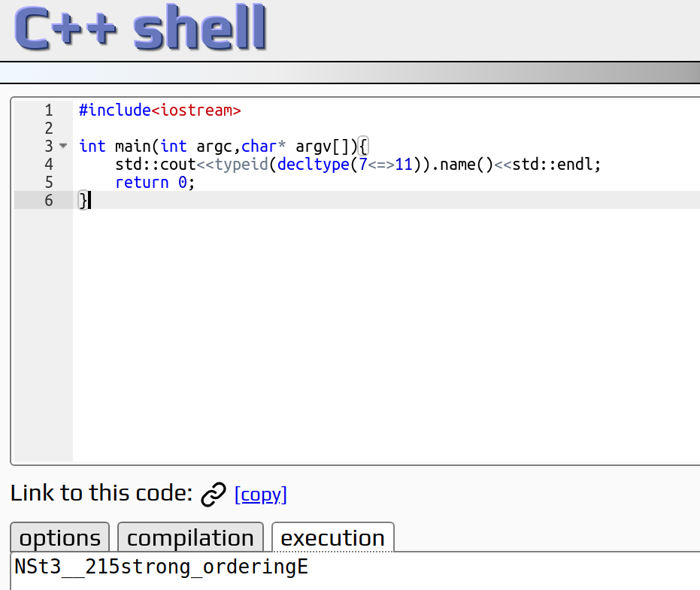This screenshot has height=590, width=700.
Task: Click line number 4 in the gutter
Action: point(49,165)
